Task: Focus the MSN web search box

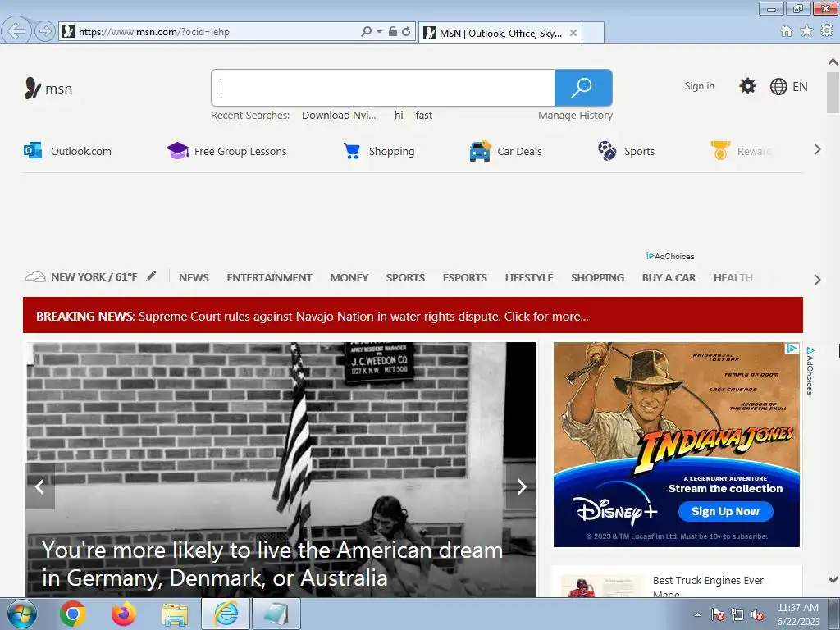Action: click(x=382, y=88)
